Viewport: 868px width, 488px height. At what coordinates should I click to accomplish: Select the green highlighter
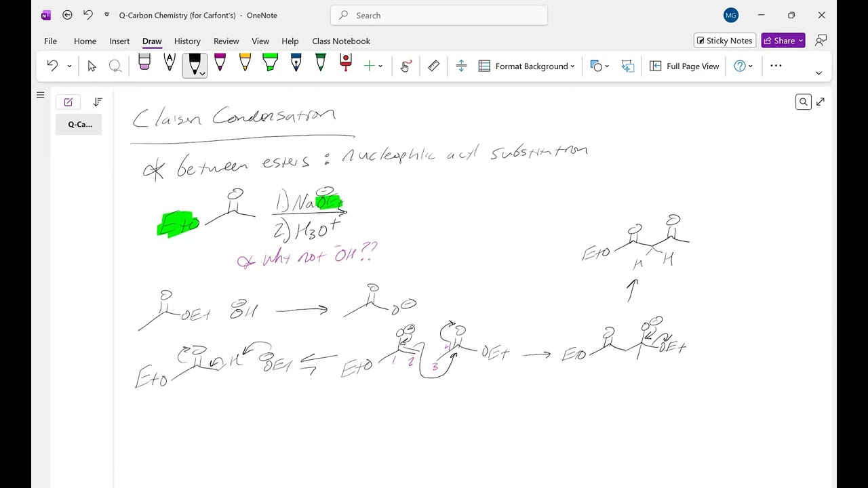(270, 63)
